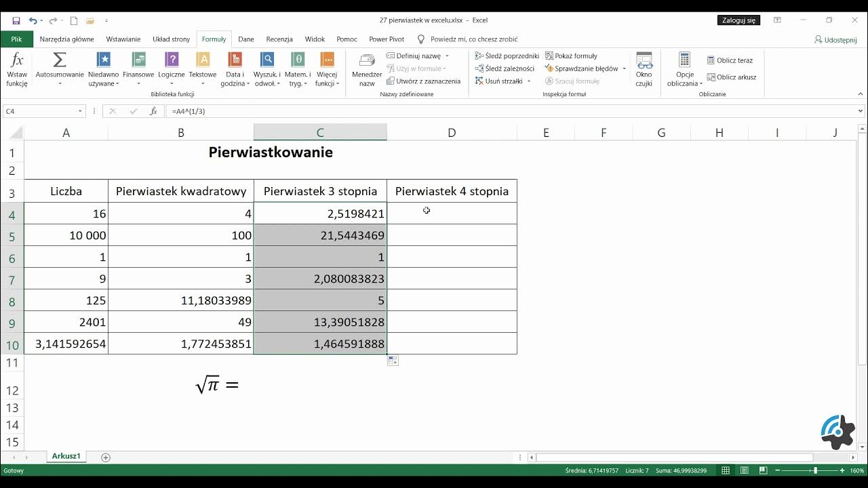Open the Finansowe functions icon
The image size is (868, 488).
(x=138, y=60)
